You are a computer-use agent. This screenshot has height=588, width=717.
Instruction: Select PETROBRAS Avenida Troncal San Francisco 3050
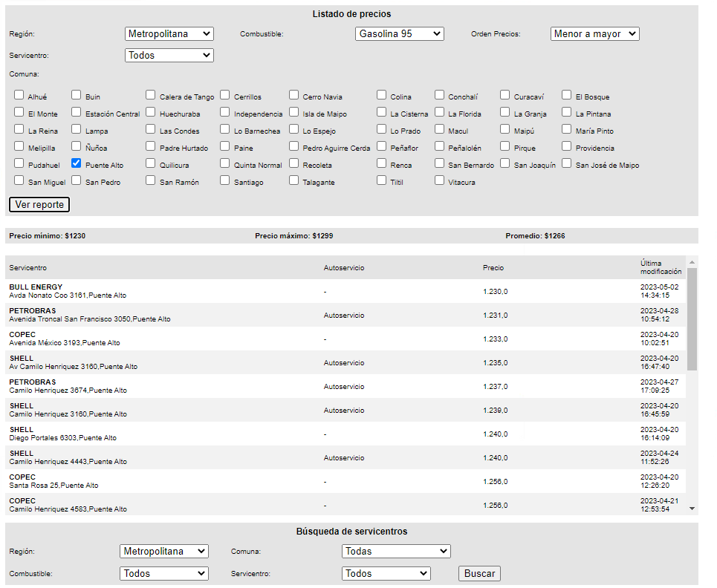(x=345, y=315)
